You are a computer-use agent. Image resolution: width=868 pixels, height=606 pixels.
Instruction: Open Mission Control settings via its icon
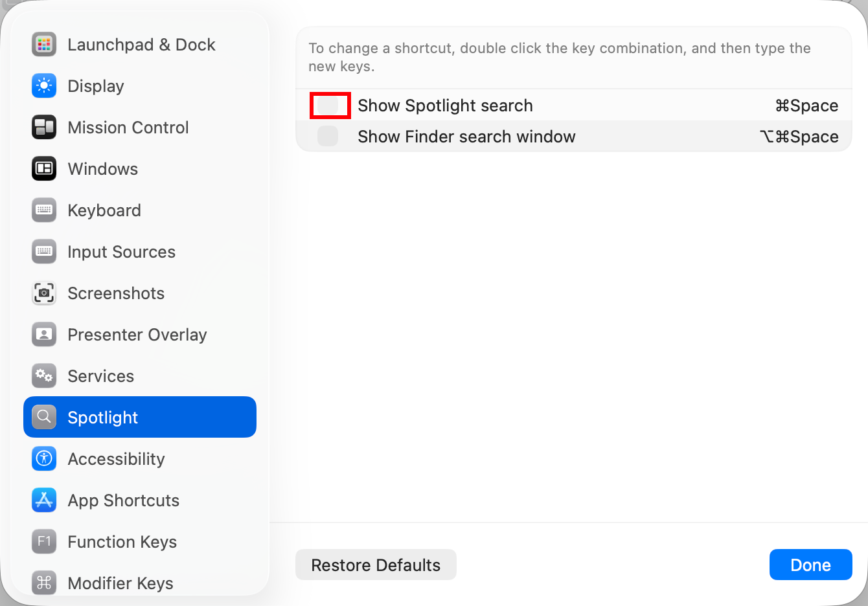click(43, 127)
